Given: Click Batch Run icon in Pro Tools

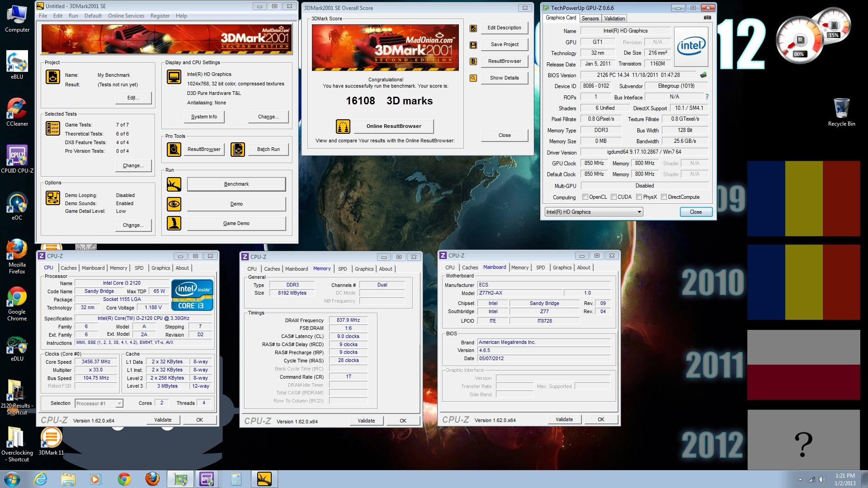Looking at the screenshot, I should click(238, 149).
